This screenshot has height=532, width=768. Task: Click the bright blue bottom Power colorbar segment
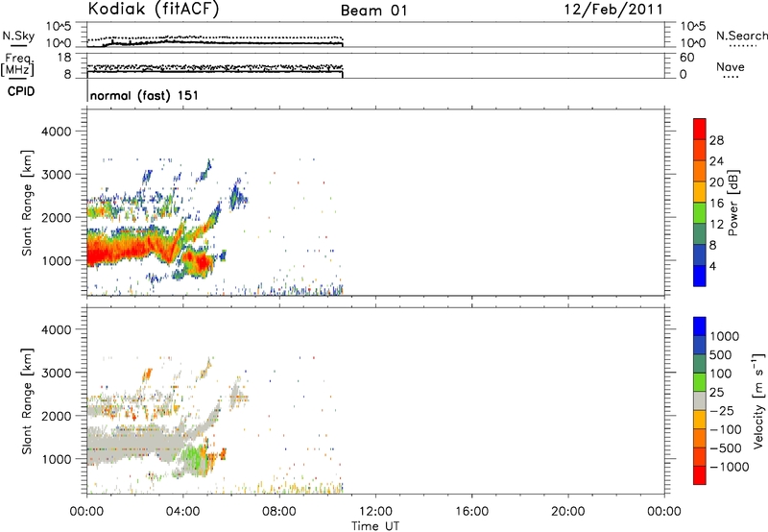(x=700, y=276)
